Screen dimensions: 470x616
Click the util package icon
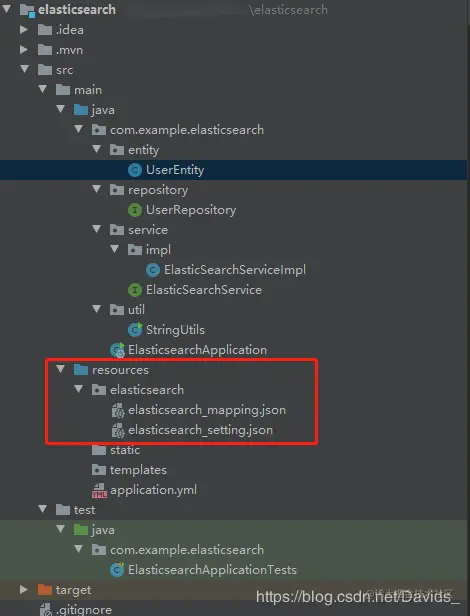(x=117, y=310)
